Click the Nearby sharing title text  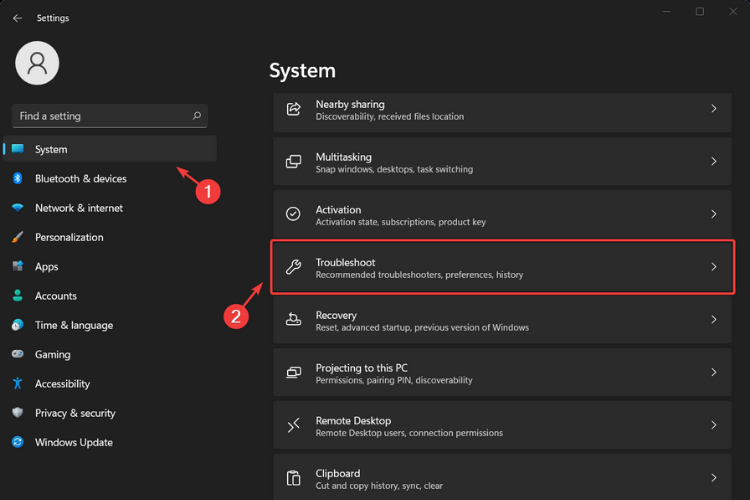pyautogui.click(x=350, y=104)
